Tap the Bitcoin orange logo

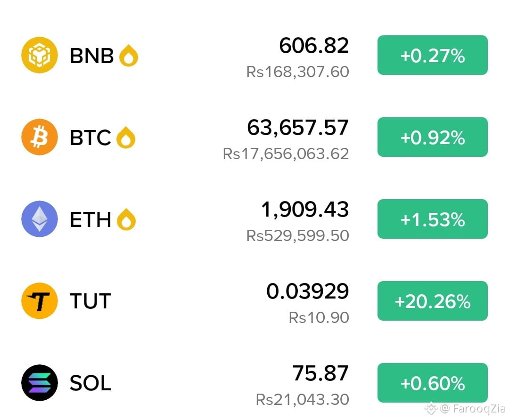(40, 137)
